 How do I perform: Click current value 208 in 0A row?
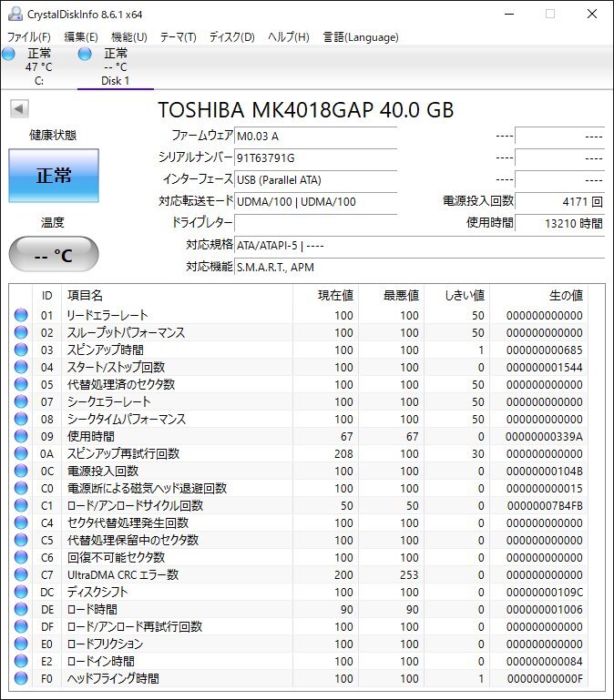pos(343,454)
